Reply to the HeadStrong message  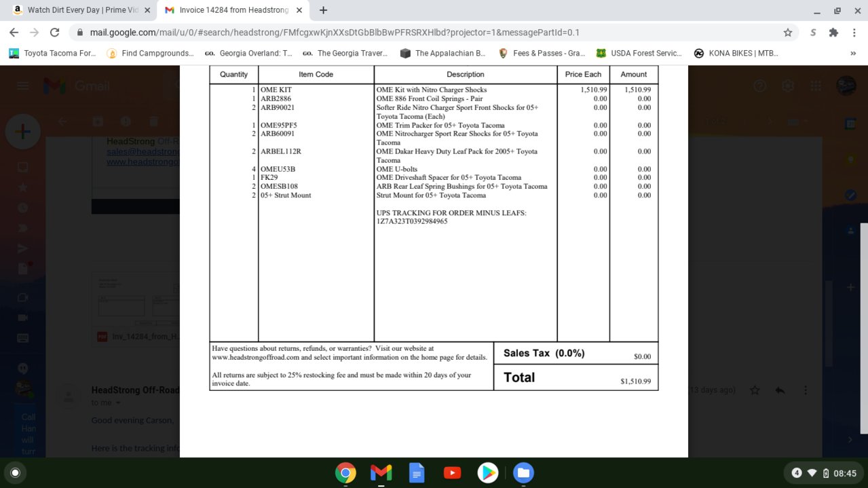(x=780, y=390)
